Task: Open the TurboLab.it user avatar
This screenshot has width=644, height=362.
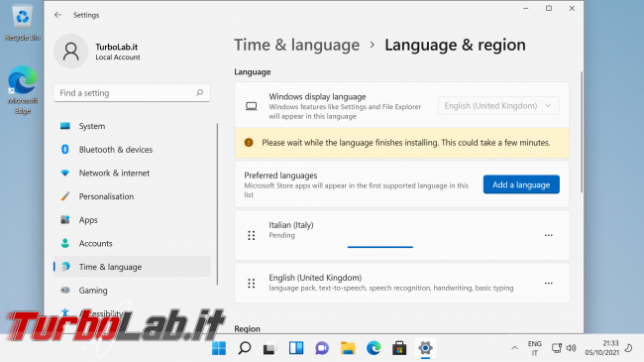Action: click(70, 51)
